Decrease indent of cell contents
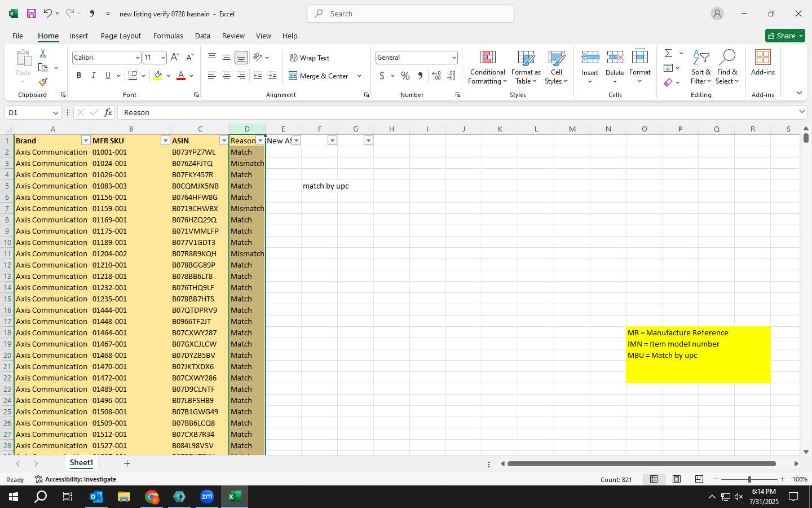 [x=258, y=76]
